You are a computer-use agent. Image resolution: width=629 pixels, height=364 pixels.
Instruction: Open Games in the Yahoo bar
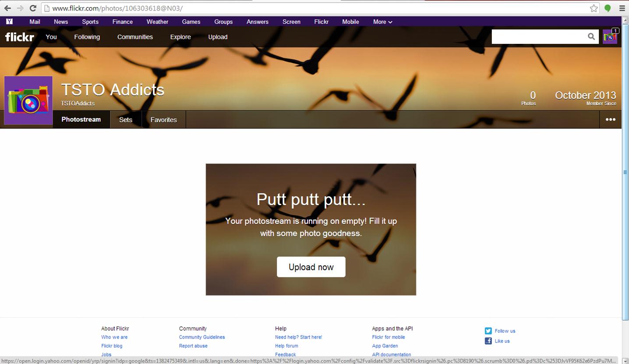click(x=191, y=22)
